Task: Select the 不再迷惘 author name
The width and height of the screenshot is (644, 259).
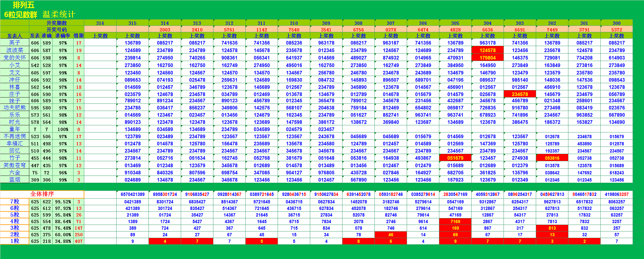Action: tap(15, 136)
